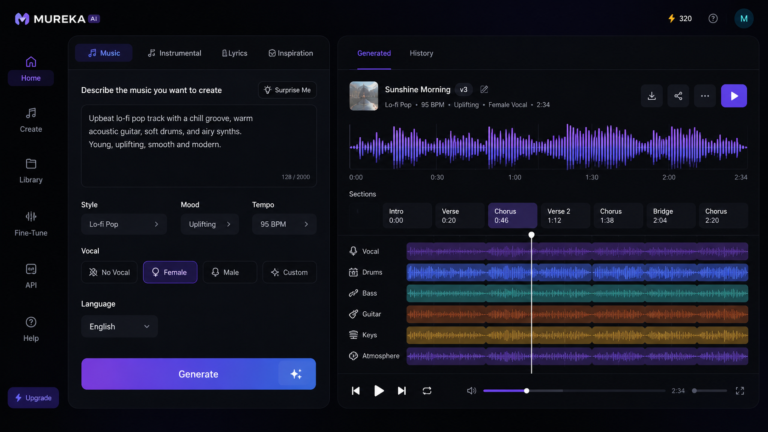Select the Custom vocal option
768x432 pixels.
[289, 272]
